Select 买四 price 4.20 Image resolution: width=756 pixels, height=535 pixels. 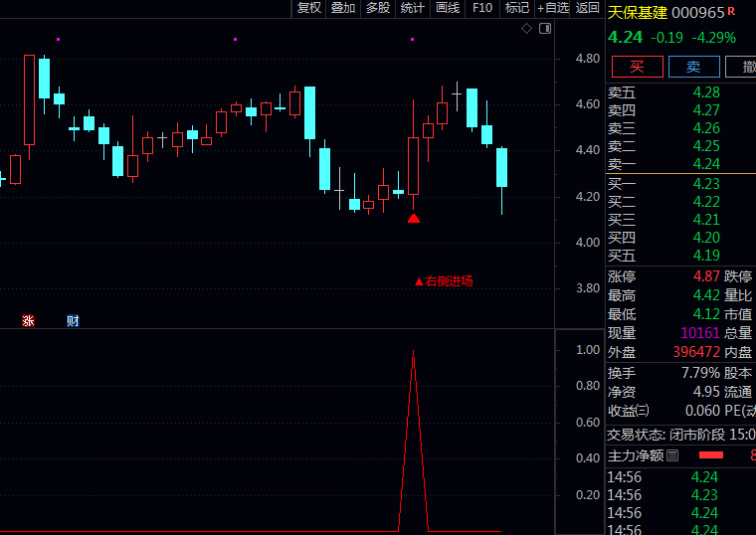(x=706, y=237)
